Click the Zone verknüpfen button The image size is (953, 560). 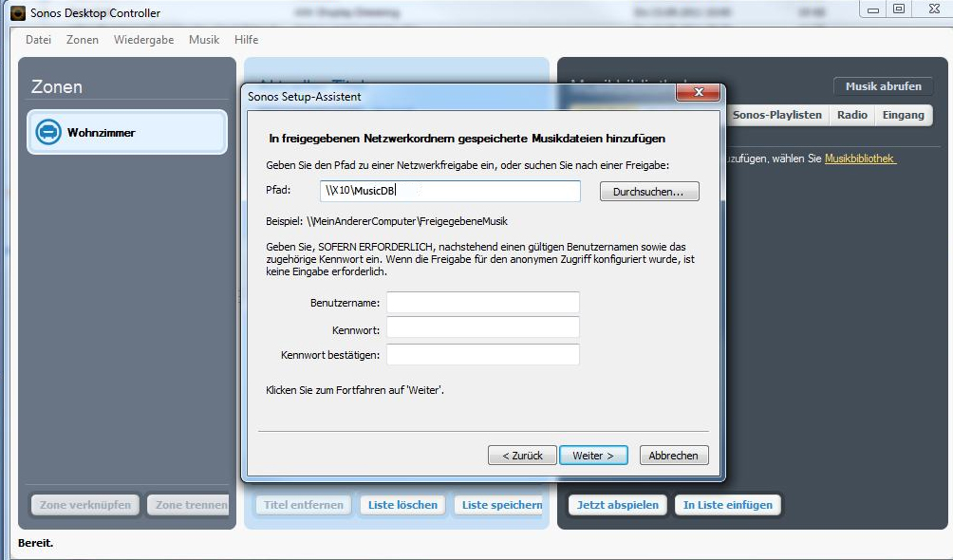[85, 505]
